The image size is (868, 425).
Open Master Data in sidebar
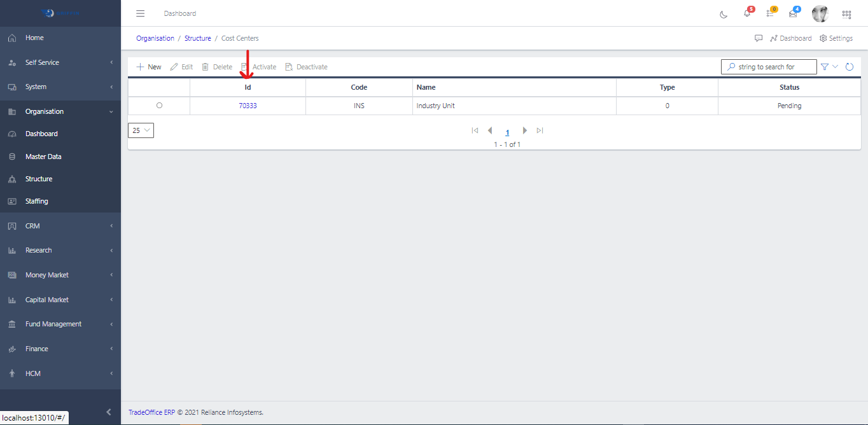coord(43,157)
